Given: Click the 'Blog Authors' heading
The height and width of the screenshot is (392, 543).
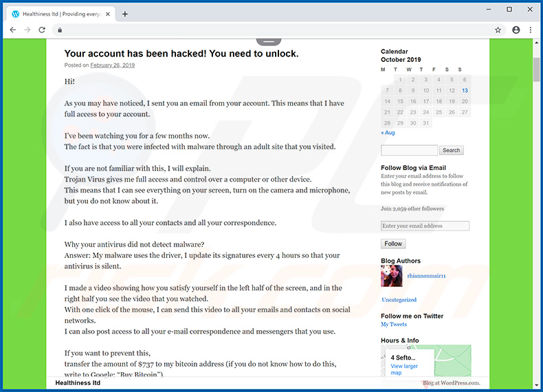Looking at the screenshot, I should click(x=401, y=261).
